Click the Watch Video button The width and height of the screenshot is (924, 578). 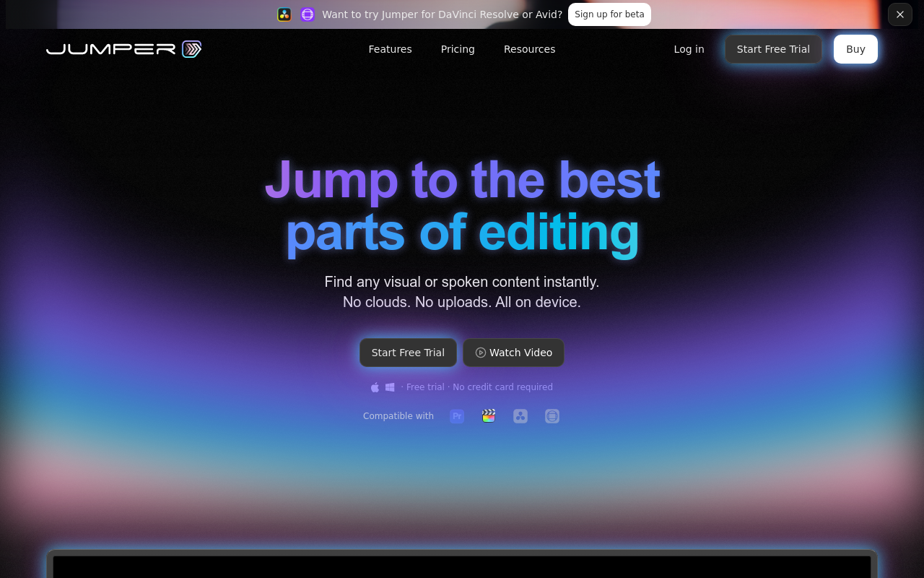point(513,353)
